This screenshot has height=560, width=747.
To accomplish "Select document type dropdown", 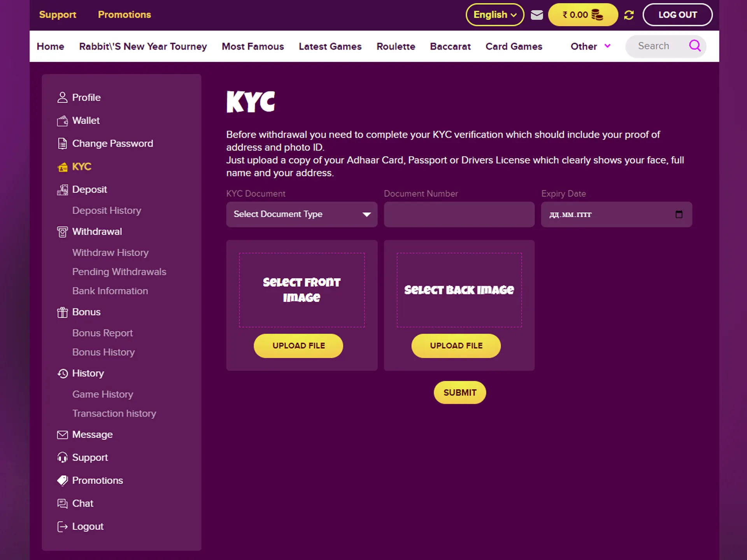I will click(x=302, y=213).
